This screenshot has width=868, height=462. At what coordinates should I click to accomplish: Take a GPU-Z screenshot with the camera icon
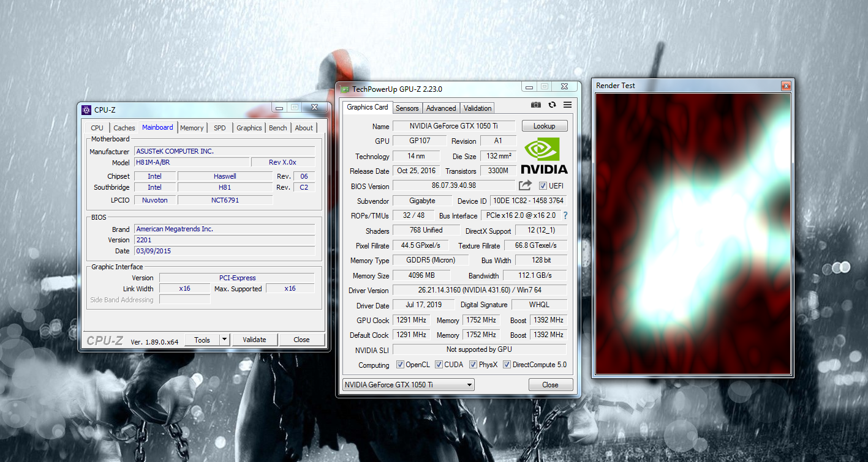[536, 105]
